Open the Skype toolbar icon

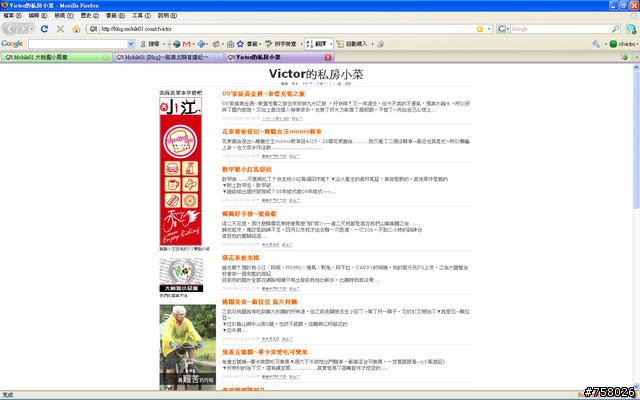pos(631,29)
